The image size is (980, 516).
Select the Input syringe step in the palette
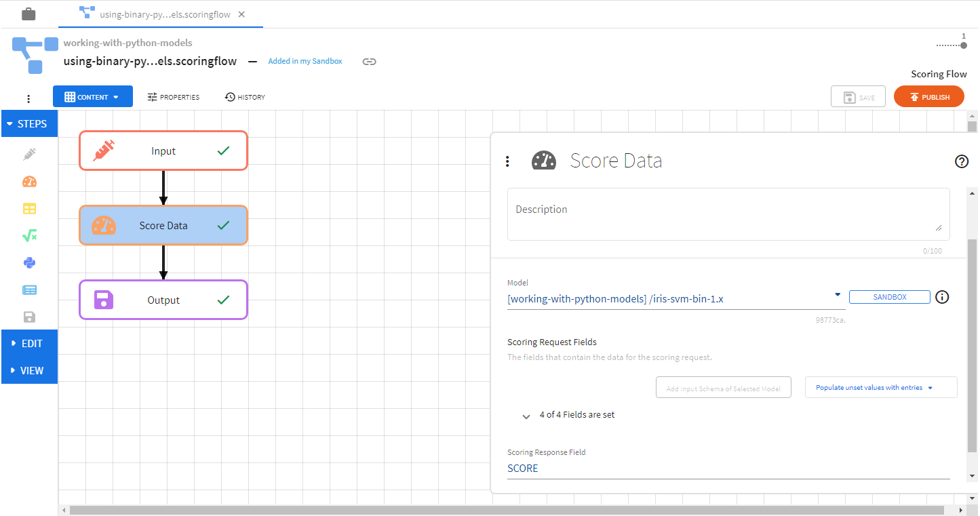[29, 154]
